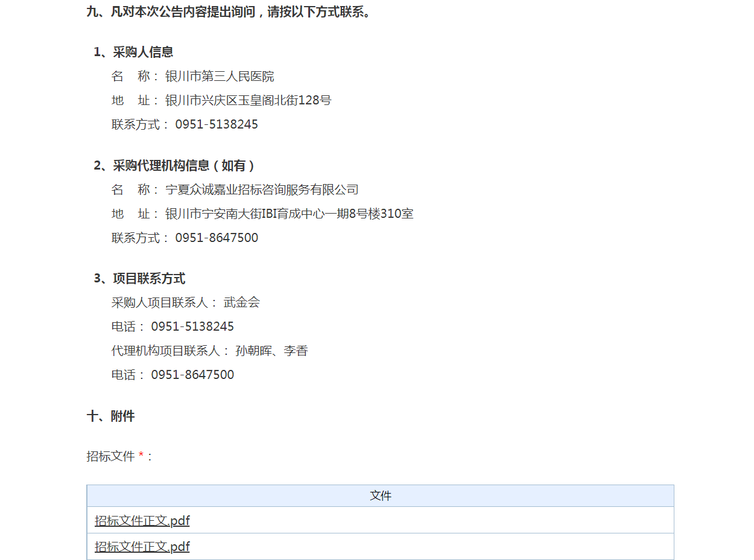Image resolution: width=754 pixels, height=560 pixels.
Task: Click purchaser name 银川市第三人民医院
Action: [x=220, y=77]
